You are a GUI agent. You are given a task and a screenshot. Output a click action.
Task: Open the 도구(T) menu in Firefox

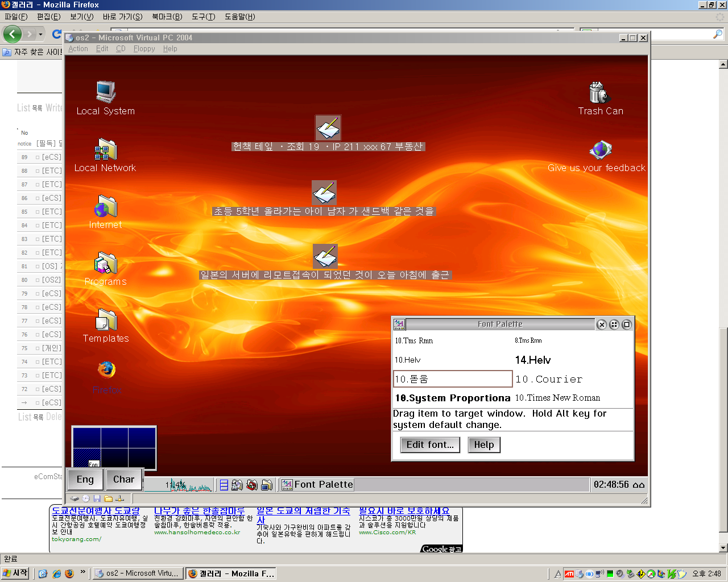(203, 16)
